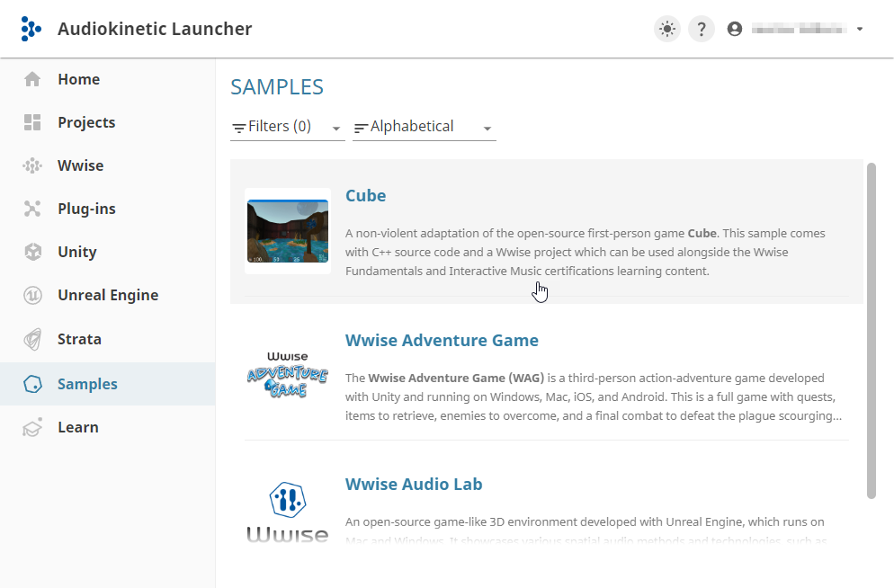Open the Home page label
This screenshot has height=588, width=894.
(78, 79)
